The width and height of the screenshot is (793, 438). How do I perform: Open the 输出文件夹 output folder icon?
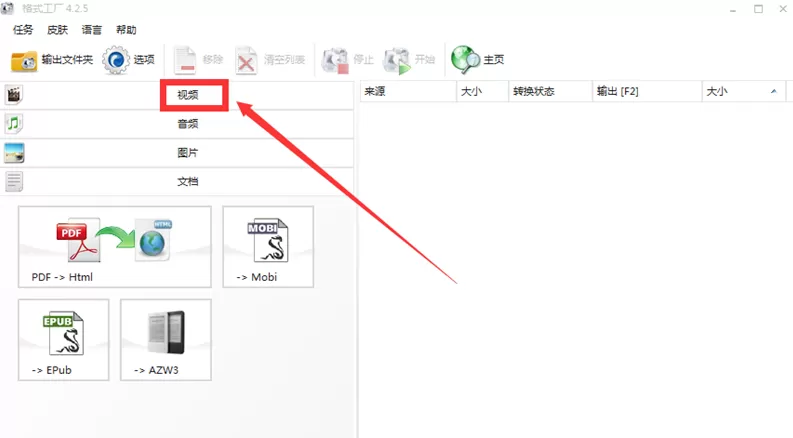tap(24, 61)
